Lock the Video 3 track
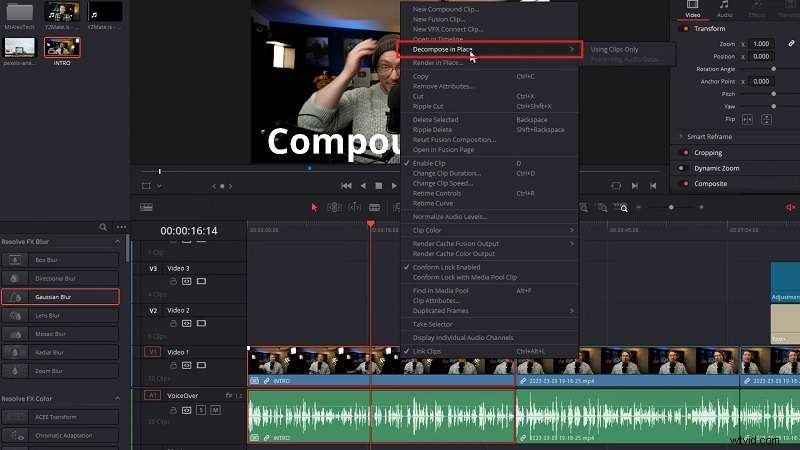Viewport: 800px width, 450px height. [173, 282]
